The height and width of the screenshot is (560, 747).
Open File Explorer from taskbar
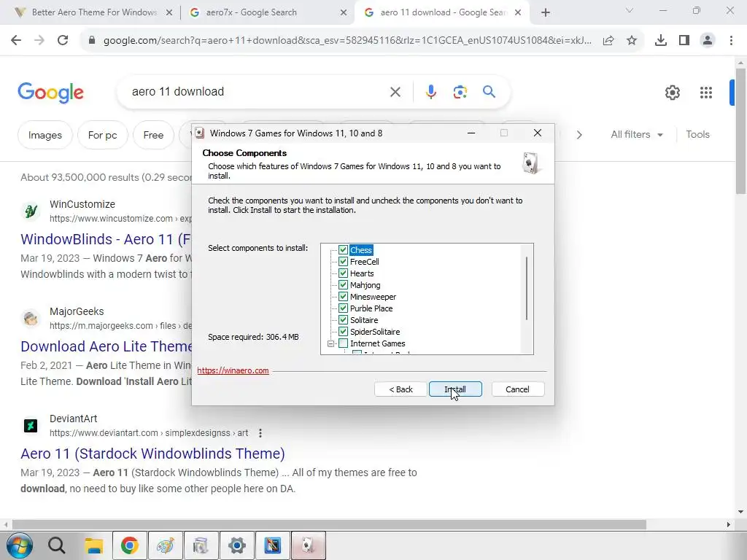[94, 545]
